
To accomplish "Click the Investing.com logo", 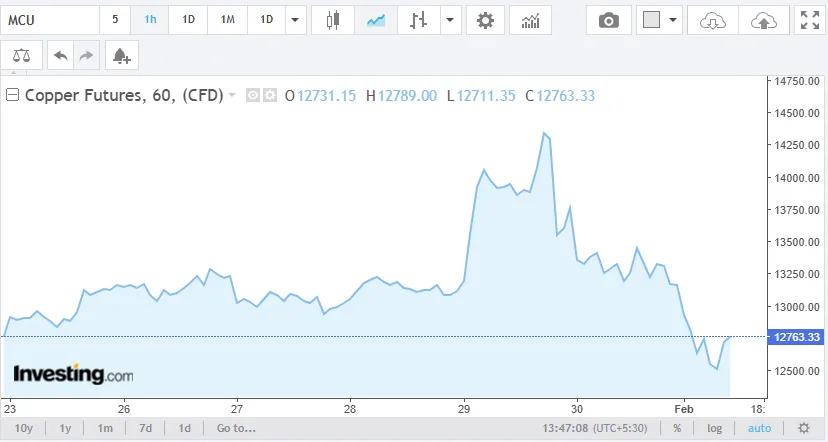I will tap(73, 374).
